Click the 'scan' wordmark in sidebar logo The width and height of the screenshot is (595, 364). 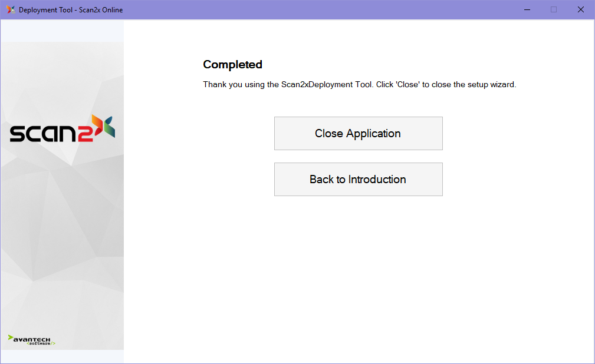[x=41, y=134]
